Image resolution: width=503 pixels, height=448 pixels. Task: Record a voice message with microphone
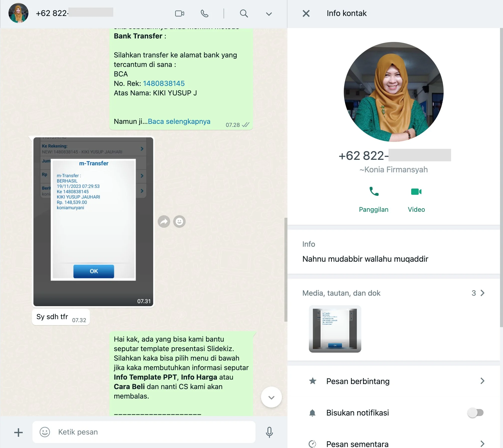269,432
